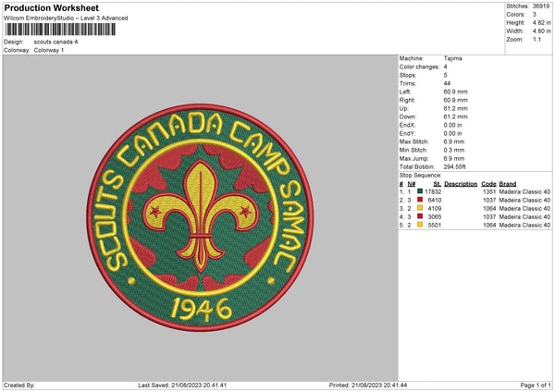Click stitch count 4109 in stop row 3
The width and height of the screenshot is (555, 392).
[435, 208]
